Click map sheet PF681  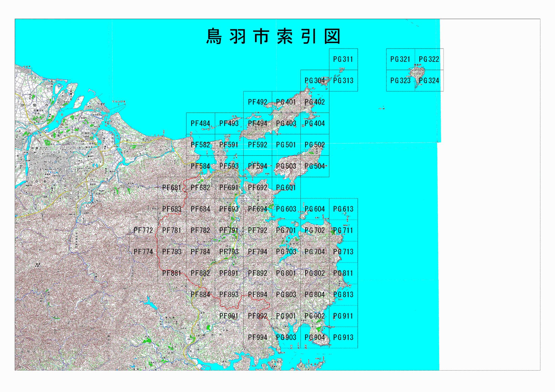click(172, 188)
